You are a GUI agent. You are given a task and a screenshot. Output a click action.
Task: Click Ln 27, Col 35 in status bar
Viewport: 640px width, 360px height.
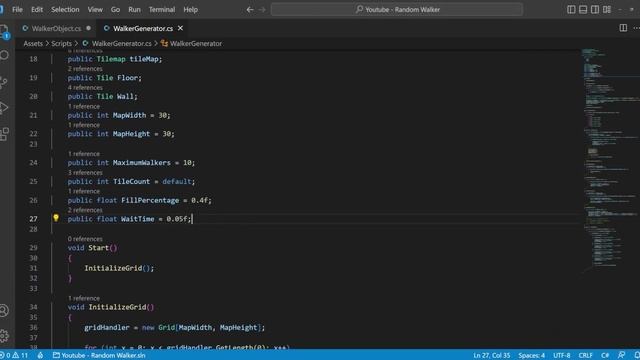point(491,356)
